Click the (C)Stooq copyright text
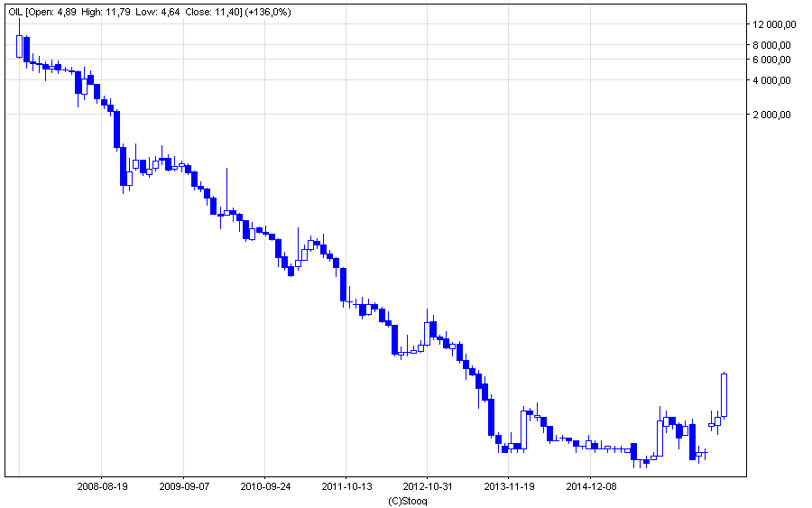The image size is (812, 508). (x=408, y=502)
